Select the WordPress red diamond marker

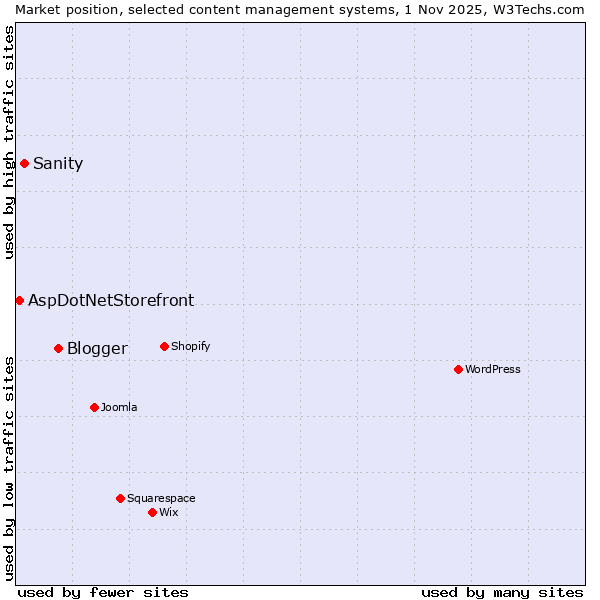458,369
